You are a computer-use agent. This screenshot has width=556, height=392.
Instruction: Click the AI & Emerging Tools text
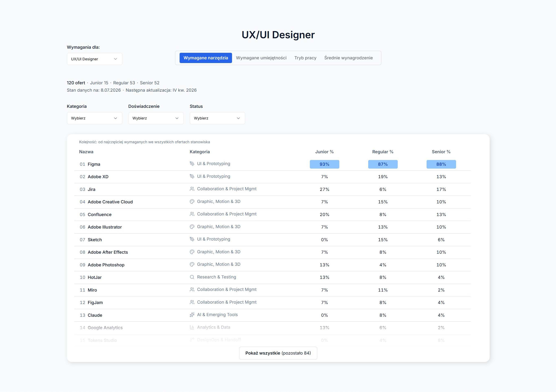(217, 315)
